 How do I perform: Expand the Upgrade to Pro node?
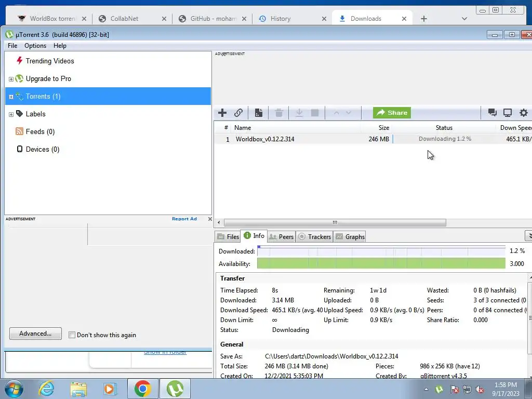point(11,79)
